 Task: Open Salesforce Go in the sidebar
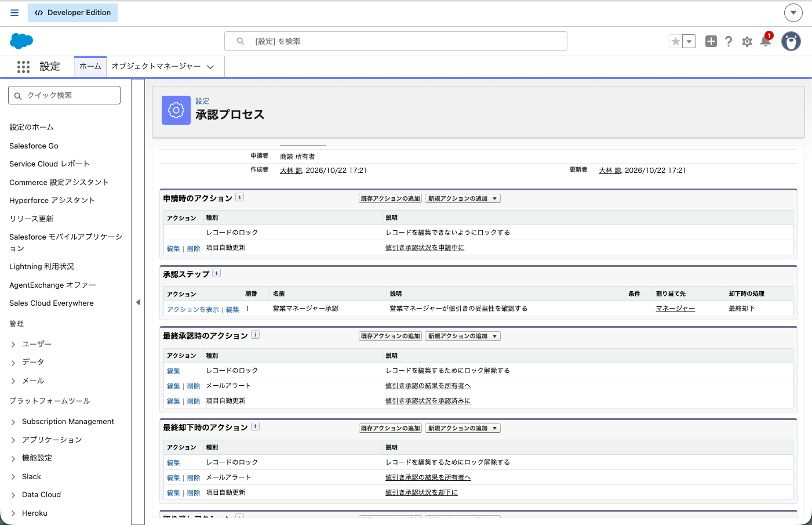[x=34, y=146]
